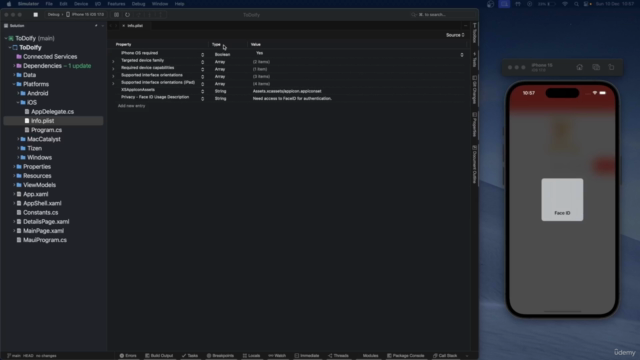Close the Info.plist editor tab
This screenshot has width=640, height=360.
[x=124, y=26]
